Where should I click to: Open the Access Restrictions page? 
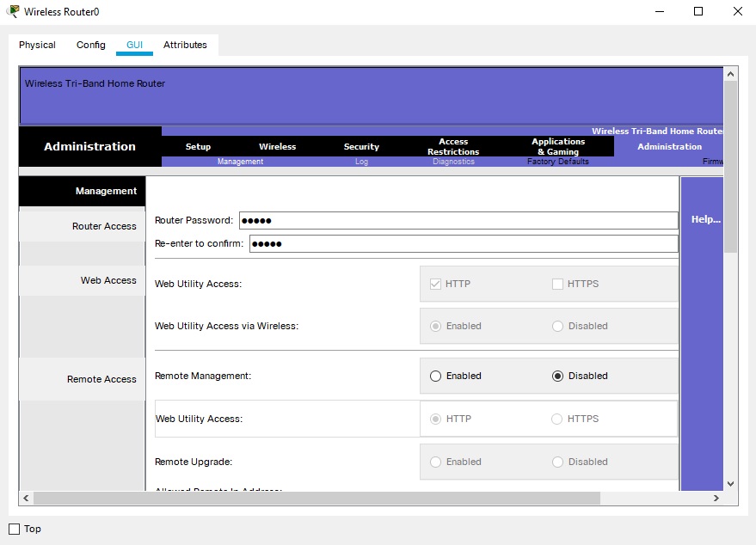453,146
